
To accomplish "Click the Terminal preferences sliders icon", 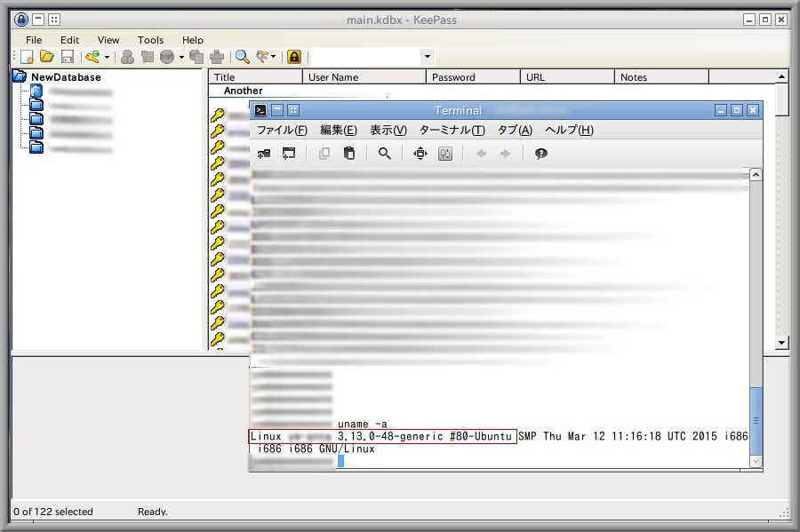I will pyautogui.click(x=445, y=154).
